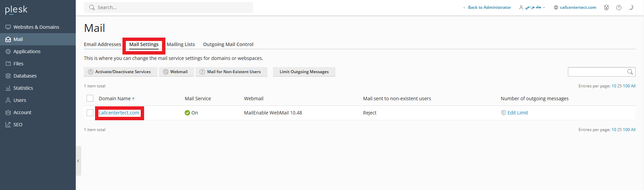The width and height of the screenshot is (644, 190).
Task: Open the SEO sidebar item
Action: tap(18, 125)
